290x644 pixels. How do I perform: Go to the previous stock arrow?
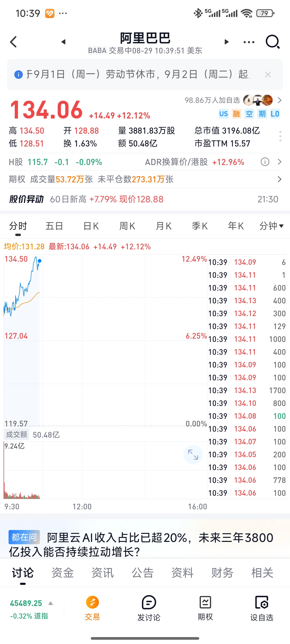tap(63, 42)
